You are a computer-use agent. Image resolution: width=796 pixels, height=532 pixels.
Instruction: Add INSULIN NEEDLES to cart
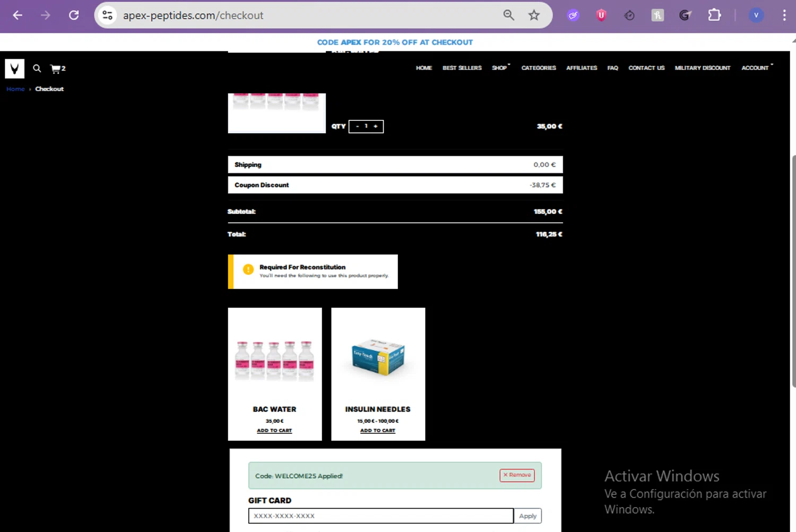(x=378, y=431)
